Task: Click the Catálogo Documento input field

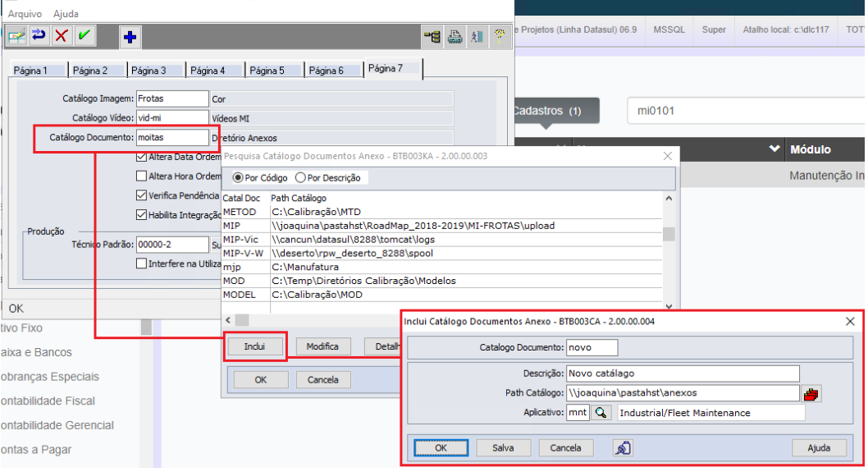Action: [172, 137]
